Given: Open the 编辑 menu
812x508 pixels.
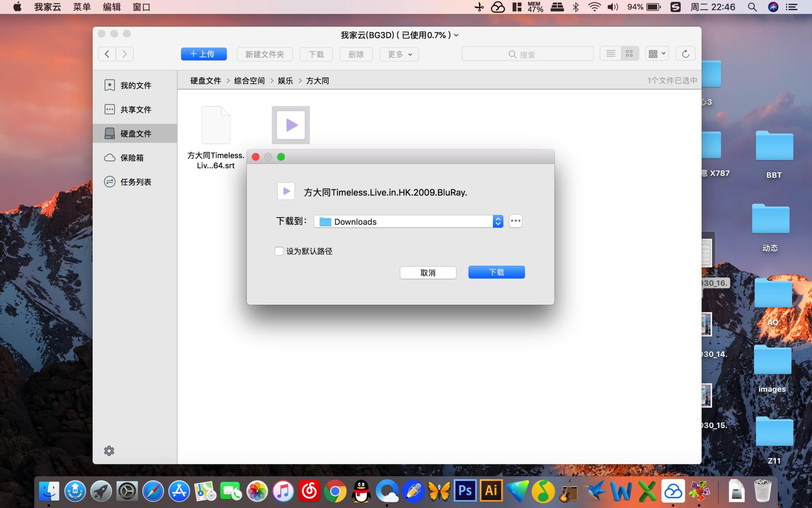Looking at the screenshot, I should [x=111, y=7].
